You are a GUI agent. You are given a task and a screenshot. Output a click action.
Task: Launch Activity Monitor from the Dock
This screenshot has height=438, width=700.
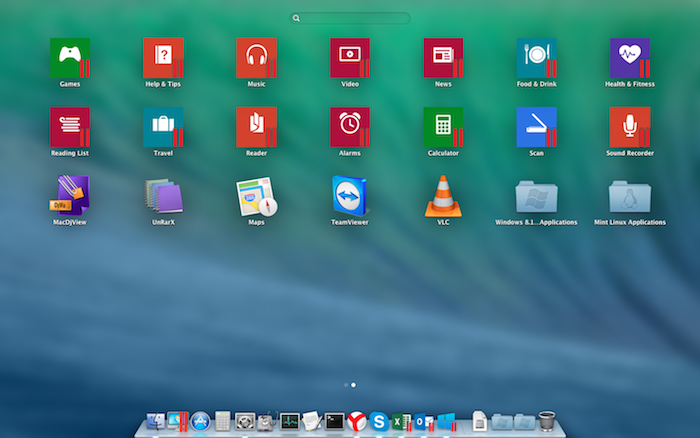[289, 421]
